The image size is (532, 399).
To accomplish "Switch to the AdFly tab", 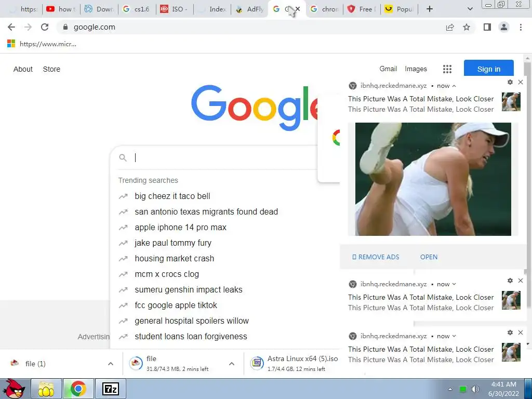I will click(250, 9).
